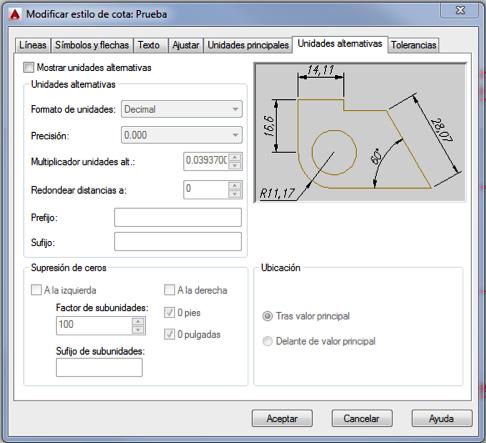486x443 pixels.
Task: Expand the Precisión dropdown list
Action: [x=182, y=135]
